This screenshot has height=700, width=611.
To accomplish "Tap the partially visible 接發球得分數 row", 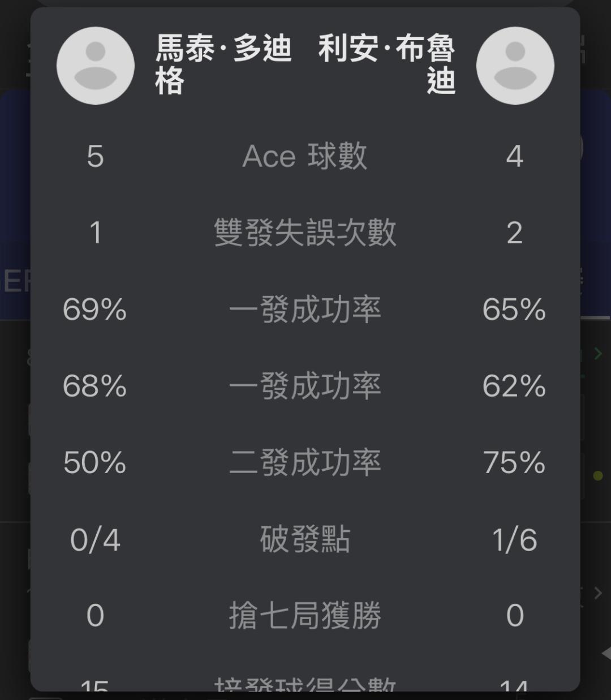I will 305,685.
